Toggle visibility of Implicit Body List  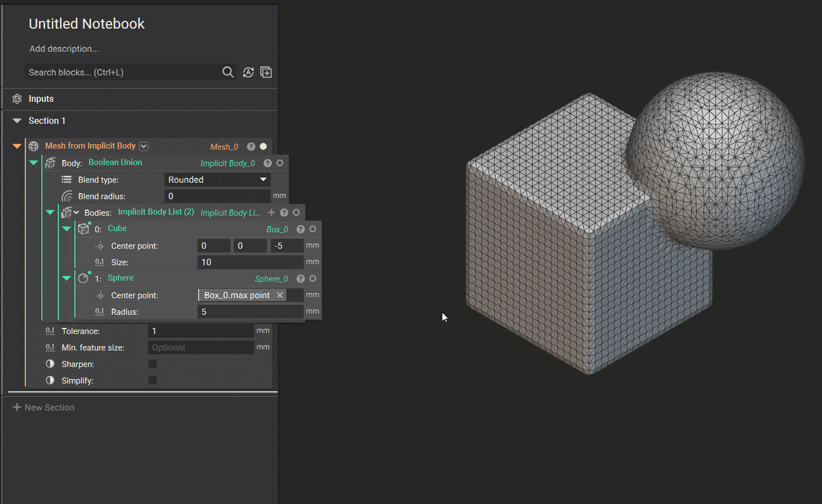[x=296, y=212]
